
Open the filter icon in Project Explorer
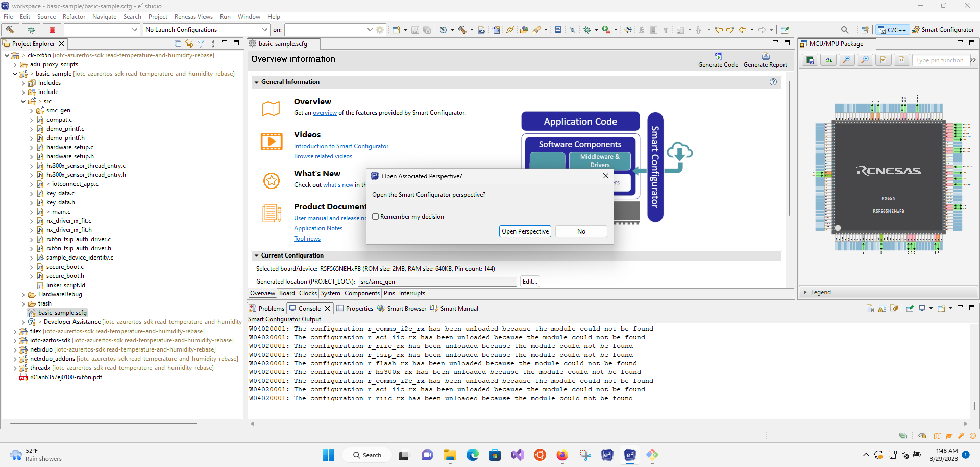pos(201,44)
